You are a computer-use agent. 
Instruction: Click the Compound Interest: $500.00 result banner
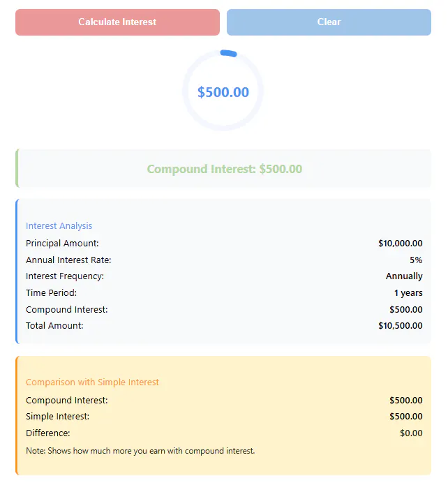(x=224, y=169)
